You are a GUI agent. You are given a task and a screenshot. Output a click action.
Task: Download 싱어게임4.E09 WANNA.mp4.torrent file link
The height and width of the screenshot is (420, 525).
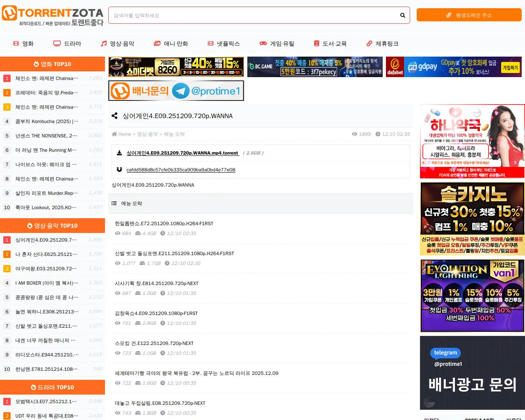[x=183, y=153]
